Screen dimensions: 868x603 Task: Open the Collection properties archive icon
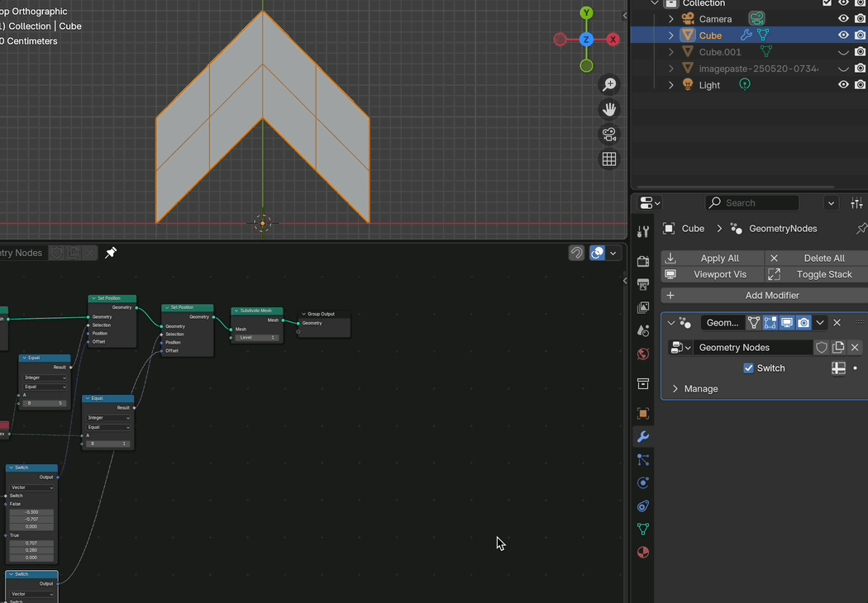642,383
